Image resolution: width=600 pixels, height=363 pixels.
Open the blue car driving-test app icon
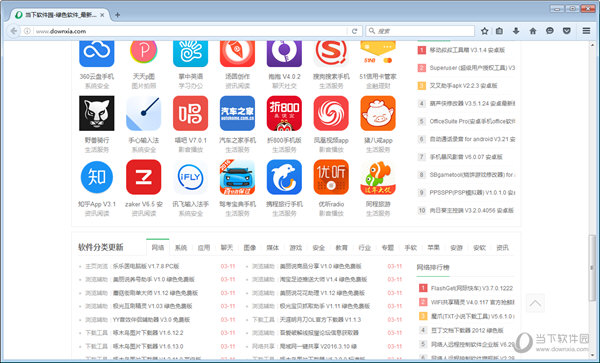coord(237,177)
